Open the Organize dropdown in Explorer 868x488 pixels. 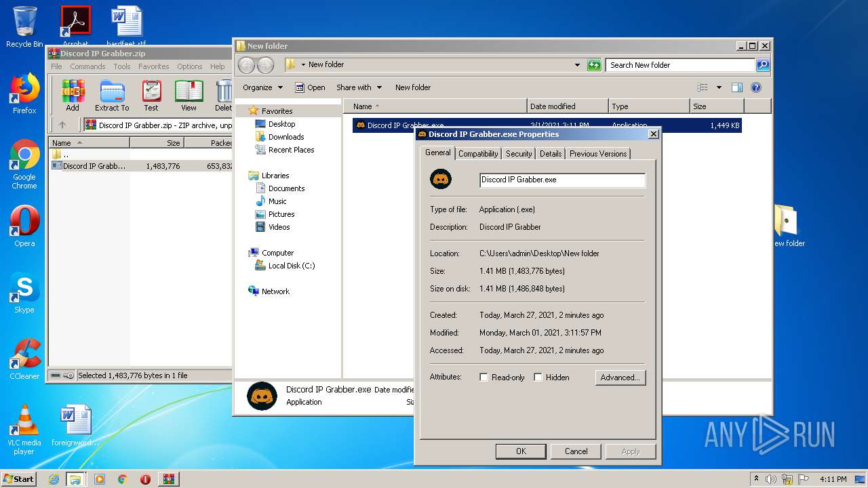262,87
